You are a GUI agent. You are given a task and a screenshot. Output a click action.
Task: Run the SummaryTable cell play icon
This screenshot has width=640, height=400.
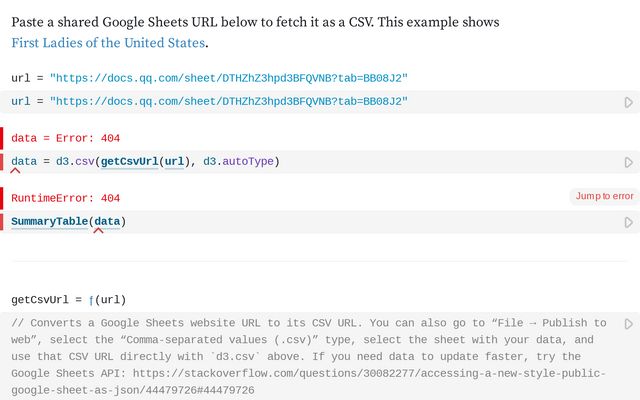tap(629, 222)
